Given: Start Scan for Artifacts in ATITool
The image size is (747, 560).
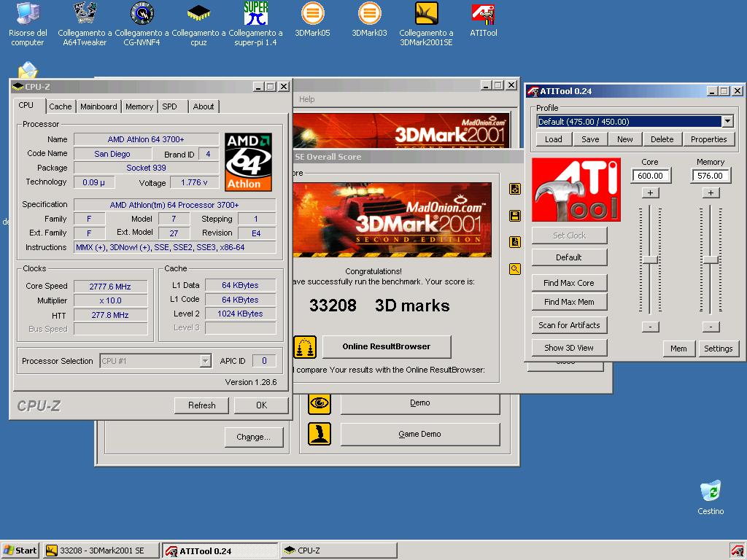Looking at the screenshot, I should click(569, 325).
